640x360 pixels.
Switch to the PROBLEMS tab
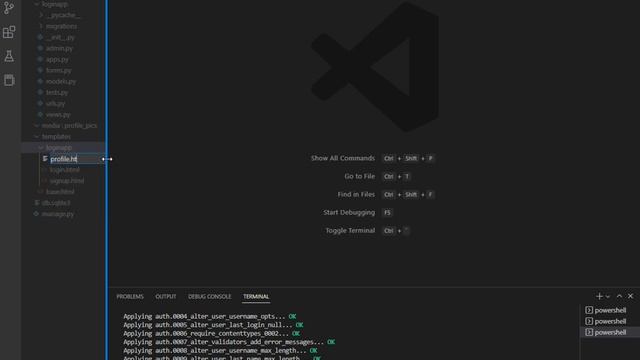pos(130,297)
